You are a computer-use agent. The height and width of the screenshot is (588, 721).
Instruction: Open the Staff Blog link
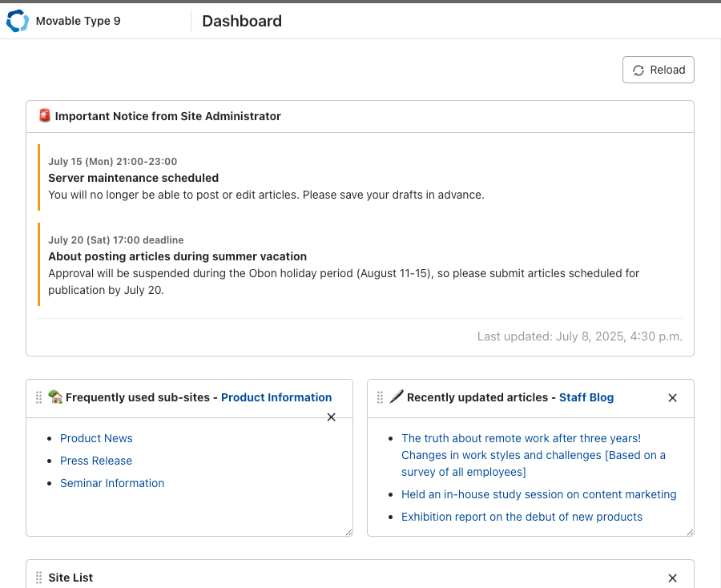586,397
